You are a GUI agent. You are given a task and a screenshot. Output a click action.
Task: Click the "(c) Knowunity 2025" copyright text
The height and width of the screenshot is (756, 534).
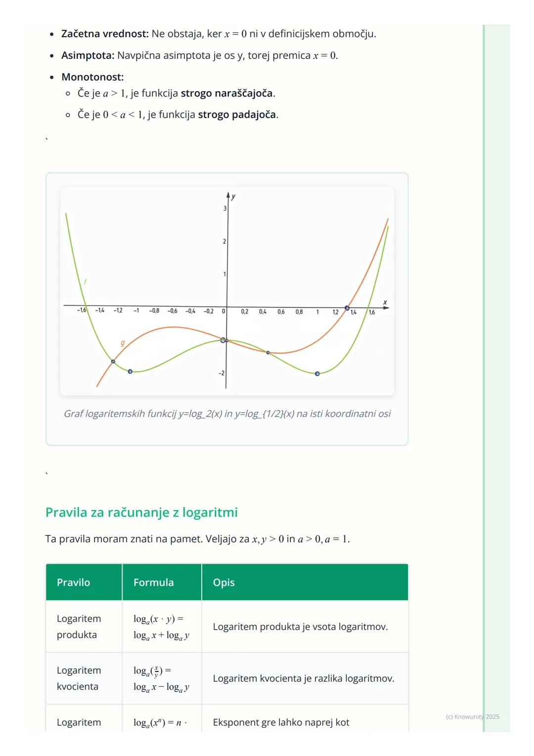click(x=472, y=716)
